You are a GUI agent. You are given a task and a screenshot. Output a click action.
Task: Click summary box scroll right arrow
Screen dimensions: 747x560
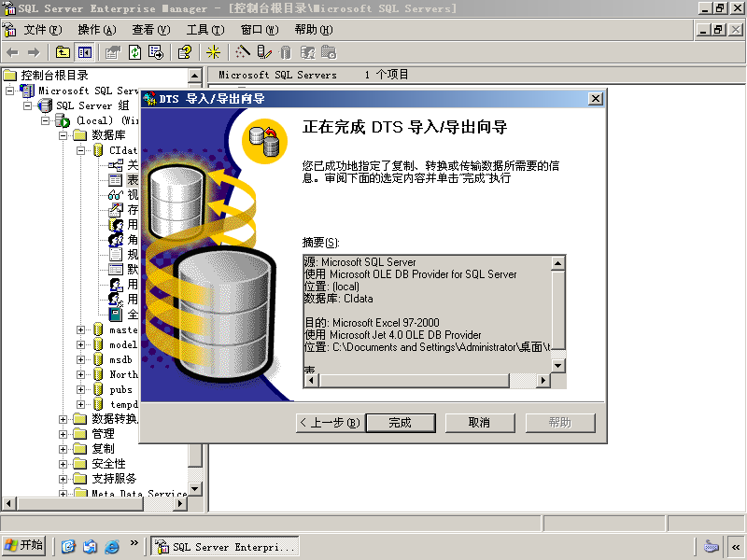point(543,380)
